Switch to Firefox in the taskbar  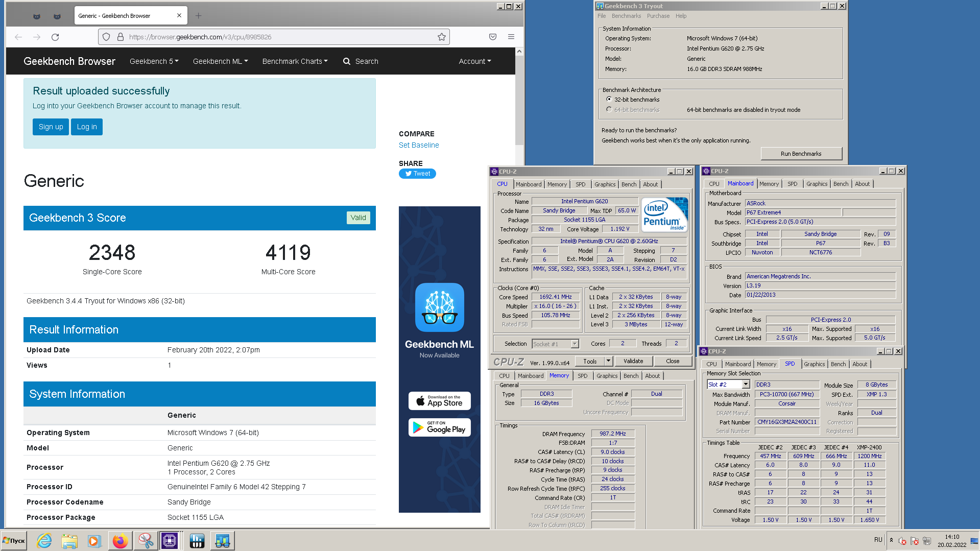(x=120, y=541)
